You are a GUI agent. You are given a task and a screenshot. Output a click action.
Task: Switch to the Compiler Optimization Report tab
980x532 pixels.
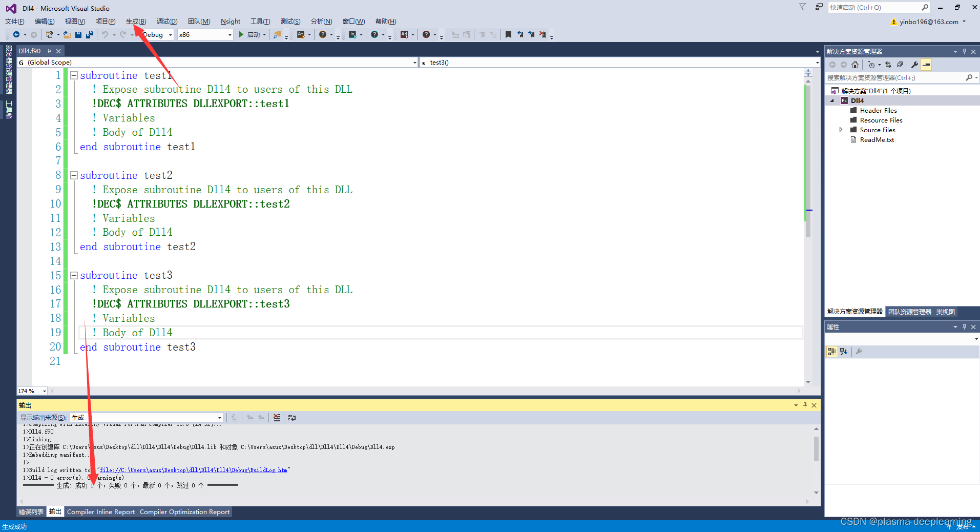184,511
